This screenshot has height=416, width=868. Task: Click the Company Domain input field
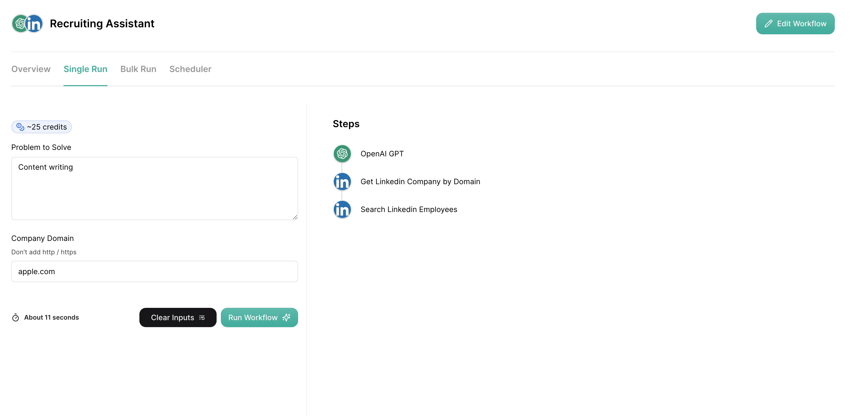154,271
